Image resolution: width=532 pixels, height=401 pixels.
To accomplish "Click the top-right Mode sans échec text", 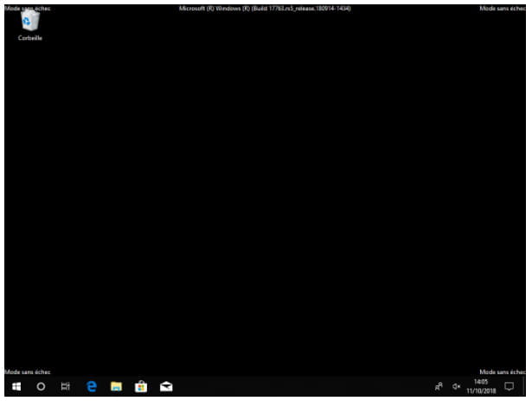I will point(502,8).
